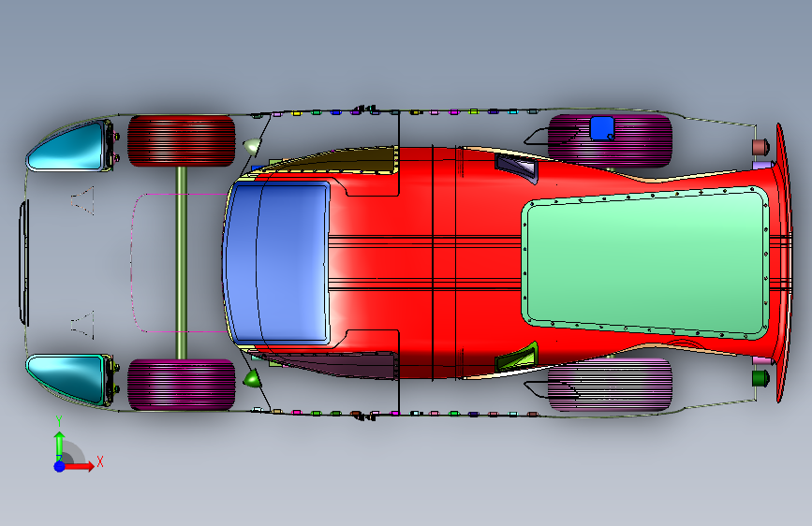Select the lower cyan headlight lens

(x=66, y=379)
